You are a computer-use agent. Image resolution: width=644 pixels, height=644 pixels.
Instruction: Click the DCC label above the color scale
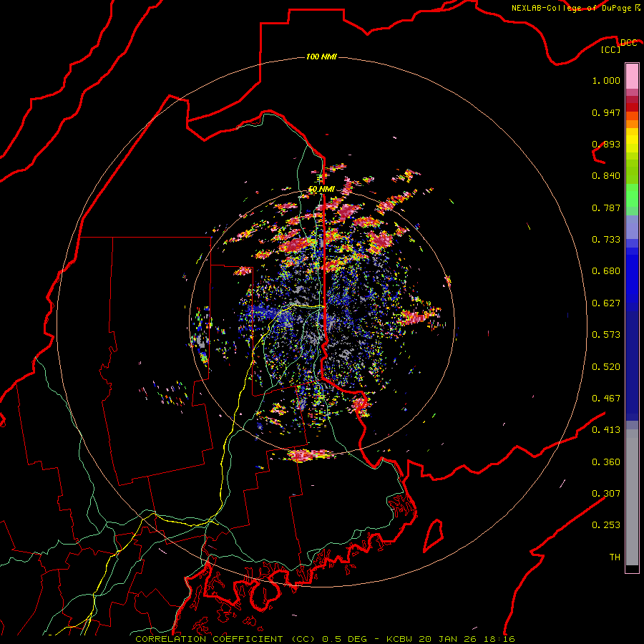point(628,43)
